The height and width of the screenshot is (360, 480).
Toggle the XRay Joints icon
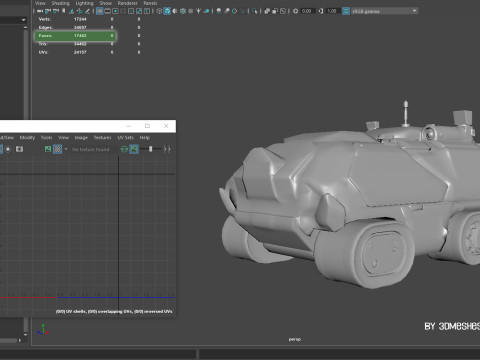click(283, 11)
